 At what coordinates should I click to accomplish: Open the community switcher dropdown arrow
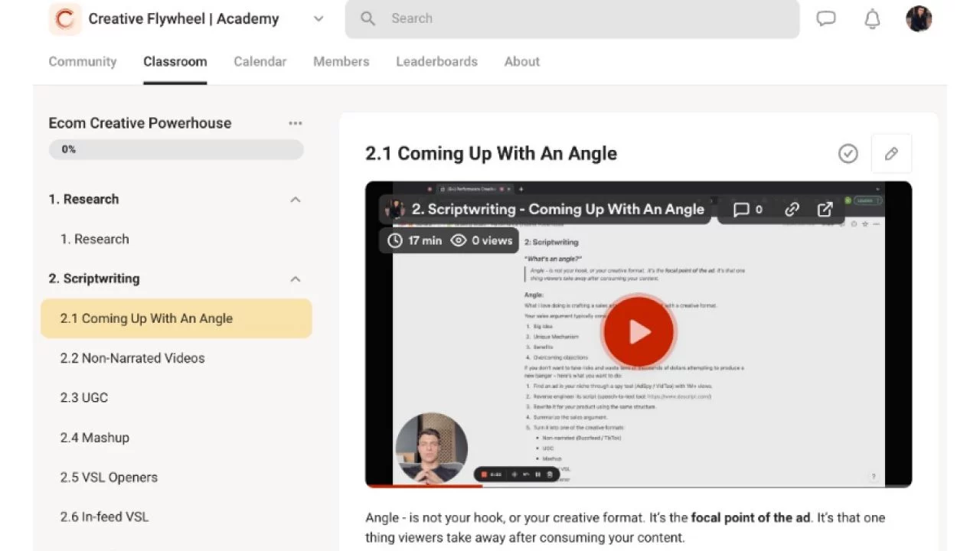click(x=318, y=18)
